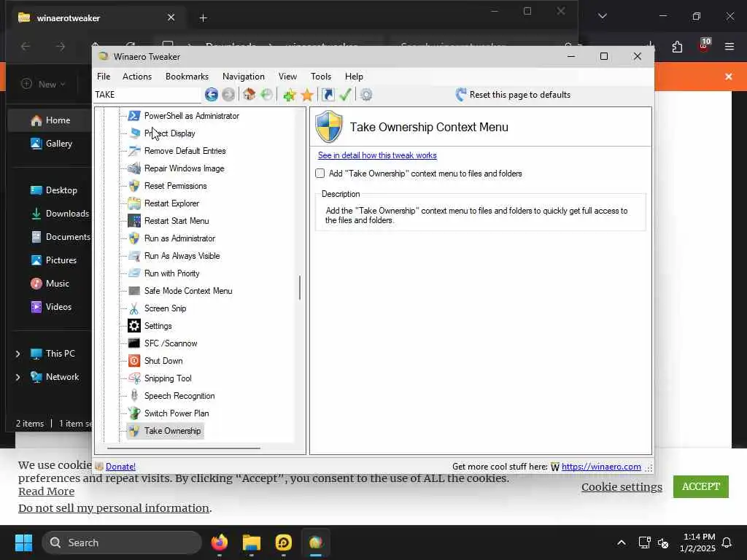Select Take Ownership tree entry
Viewport: 747px width, 560px height.
pos(172,431)
